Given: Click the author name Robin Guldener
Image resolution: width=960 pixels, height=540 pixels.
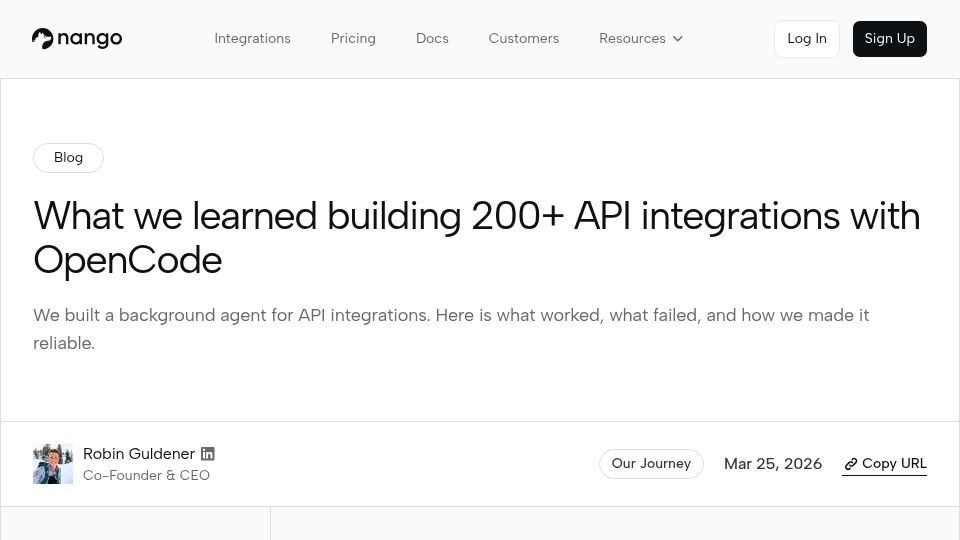Looking at the screenshot, I should 139,454.
